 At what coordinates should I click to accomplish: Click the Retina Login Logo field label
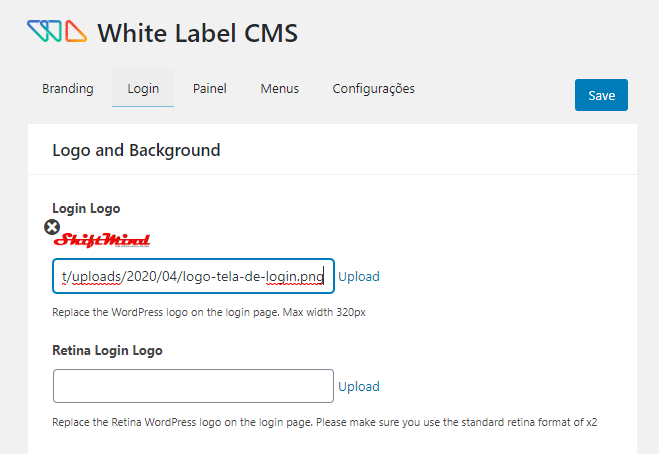pos(107,350)
